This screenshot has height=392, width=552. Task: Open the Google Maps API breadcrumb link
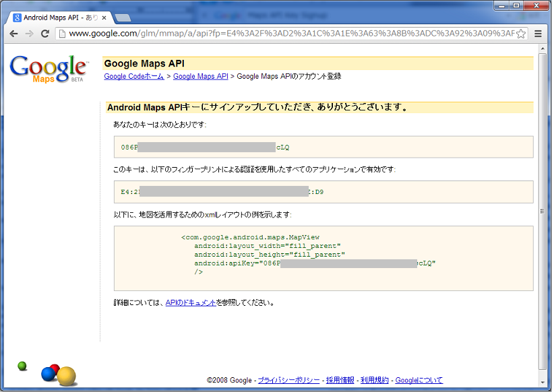point(201,76)
